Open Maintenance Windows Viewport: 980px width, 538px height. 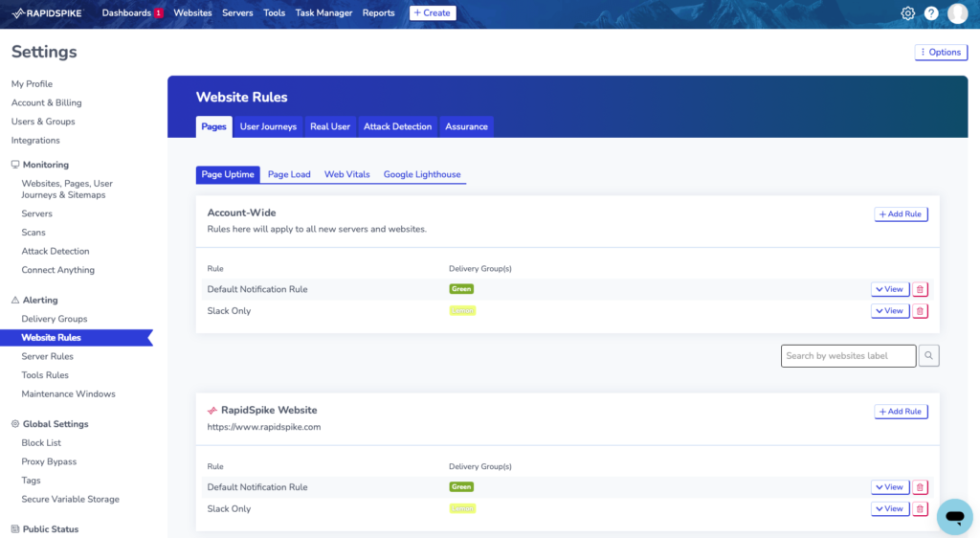point(68,393)
